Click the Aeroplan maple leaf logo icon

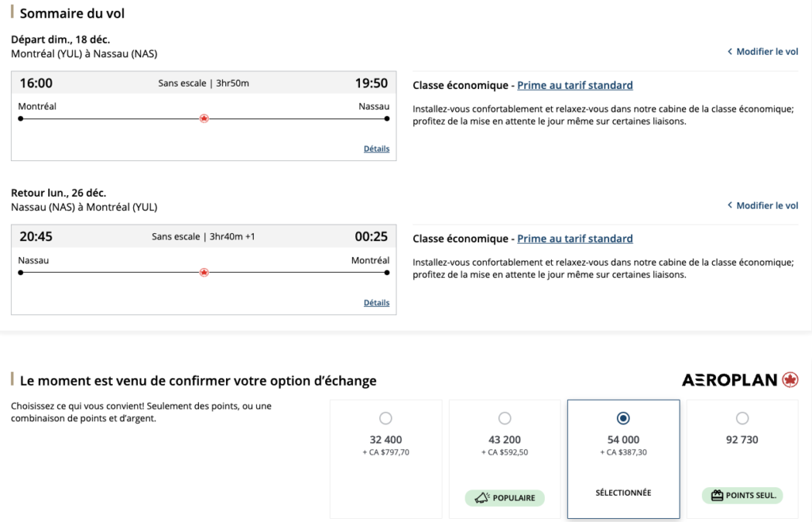pyautogui.click(x=790, y=380)
